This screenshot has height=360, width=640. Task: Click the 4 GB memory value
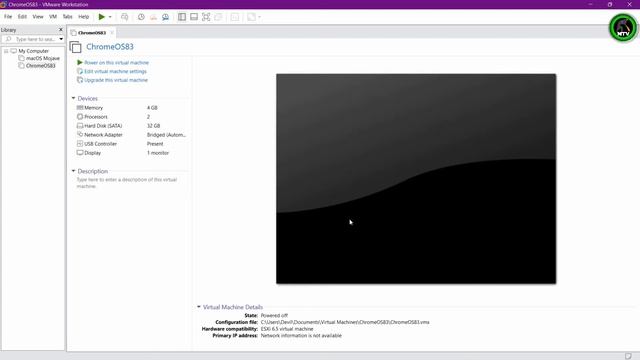[x=152, y=108]
